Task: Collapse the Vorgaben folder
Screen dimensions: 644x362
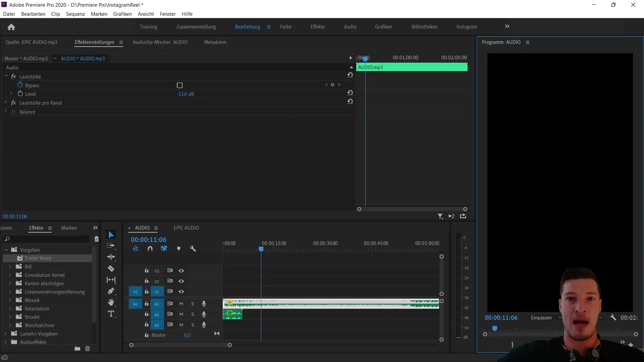Action: [6, 250]
